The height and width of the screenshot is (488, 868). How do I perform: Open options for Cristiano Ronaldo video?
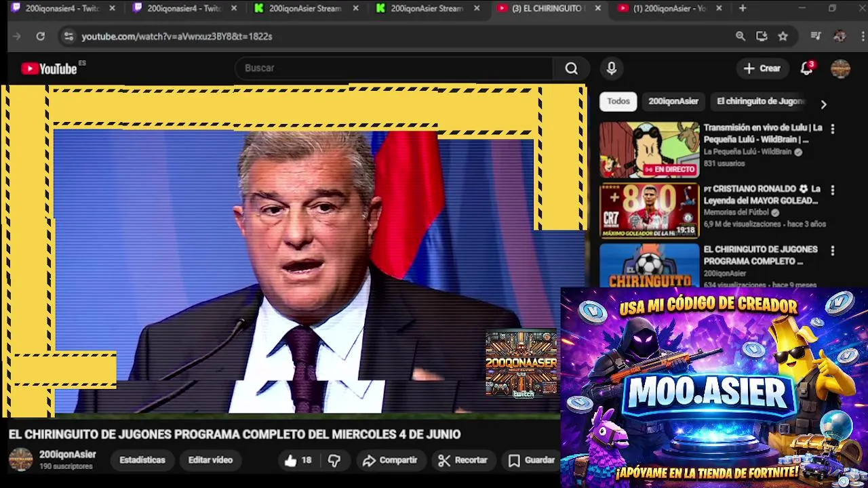(x=833, y=190)
